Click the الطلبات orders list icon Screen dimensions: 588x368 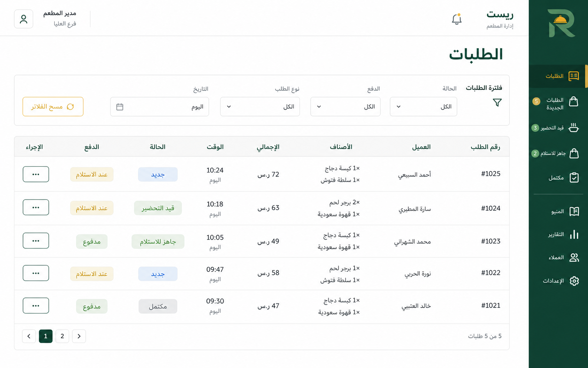coord(574,76)
